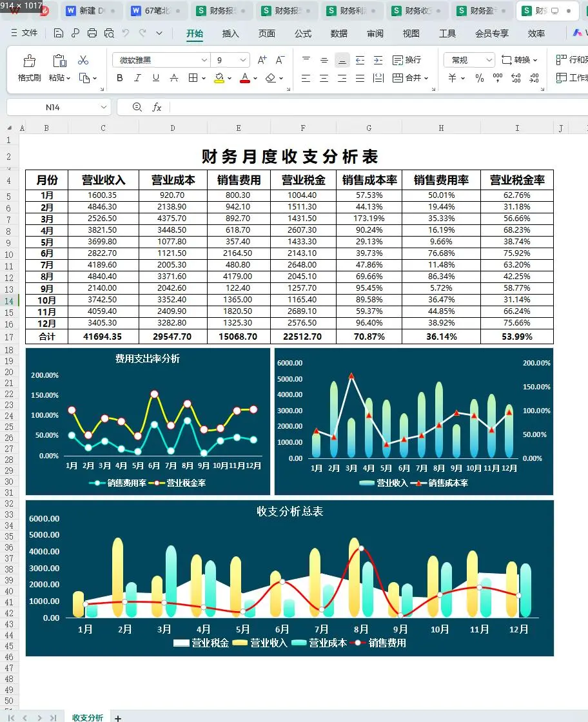Screen dimensions: 588x722
Task: Toggle center horizontal alignment
Action: click(x=324, y=78)
